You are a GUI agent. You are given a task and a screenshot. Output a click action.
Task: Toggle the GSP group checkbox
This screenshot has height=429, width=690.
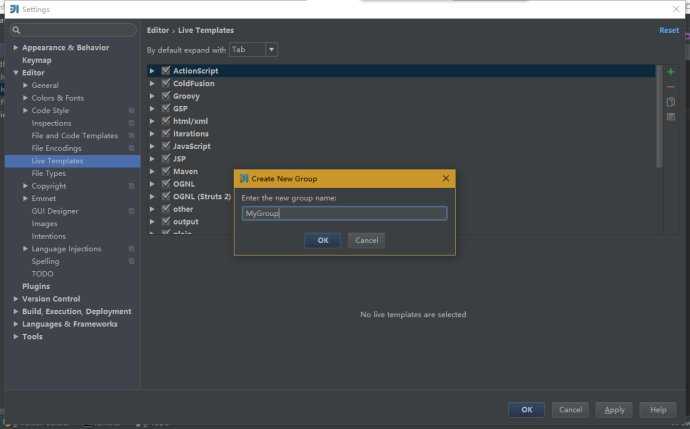[x=166, y=108]
